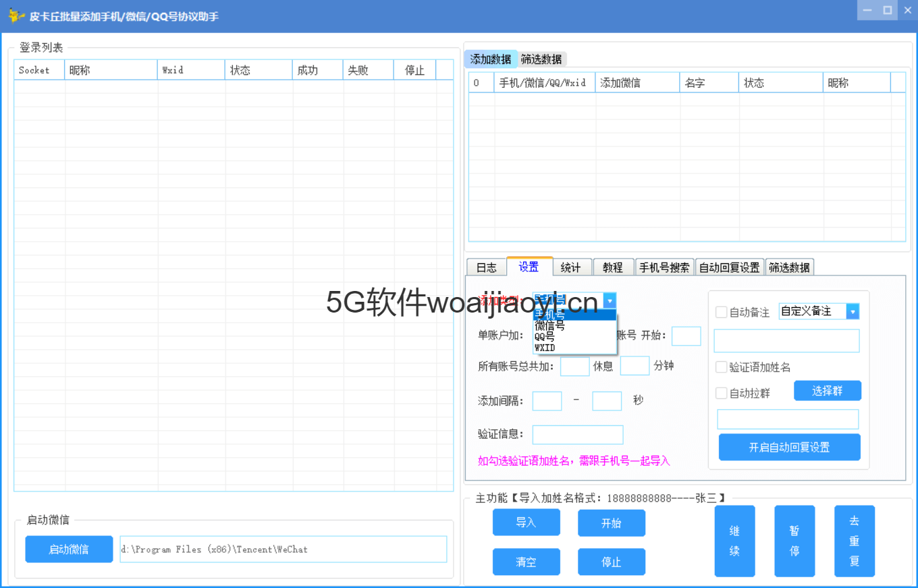Focus the text field under 自动拉群
918x588 pixels.
coord(788,419)
